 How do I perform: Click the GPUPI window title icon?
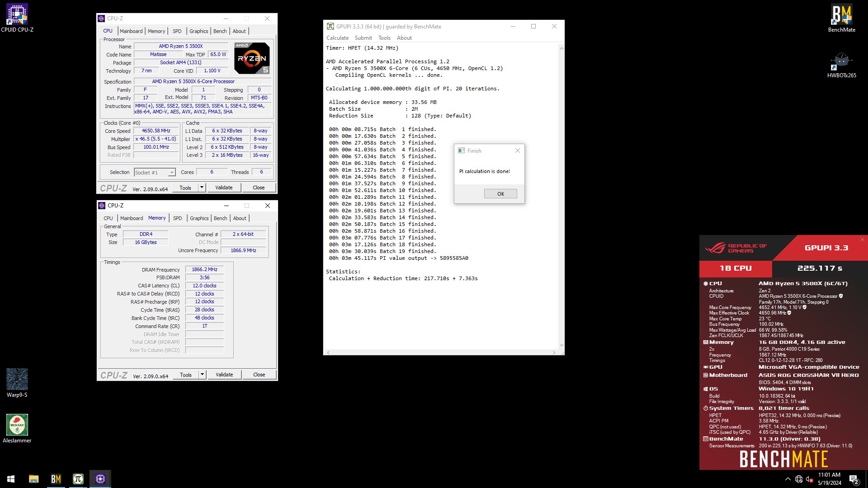pyautogui.click(x=330, y=26)
